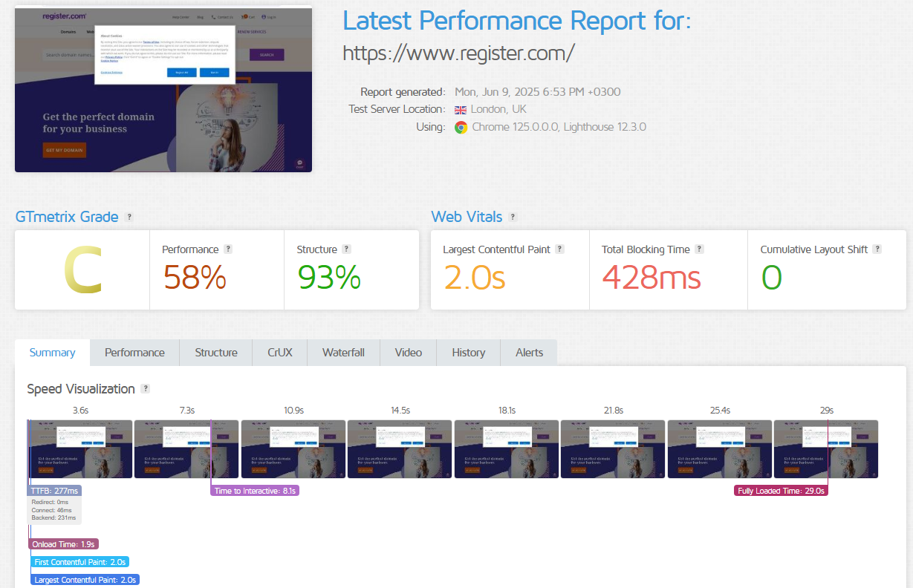Click the report date Mon, Jun 9, 2025
Screen dimensions: 913x588
(537, 92)
